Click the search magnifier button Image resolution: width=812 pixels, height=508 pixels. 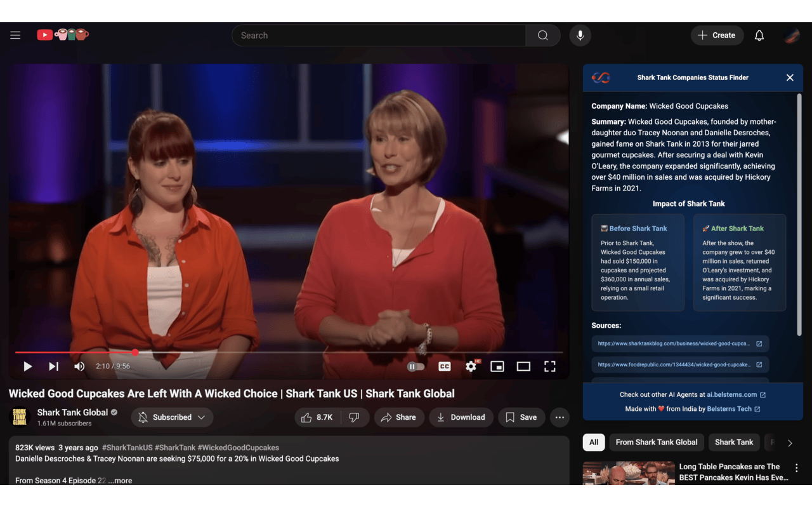coord(543,36)
